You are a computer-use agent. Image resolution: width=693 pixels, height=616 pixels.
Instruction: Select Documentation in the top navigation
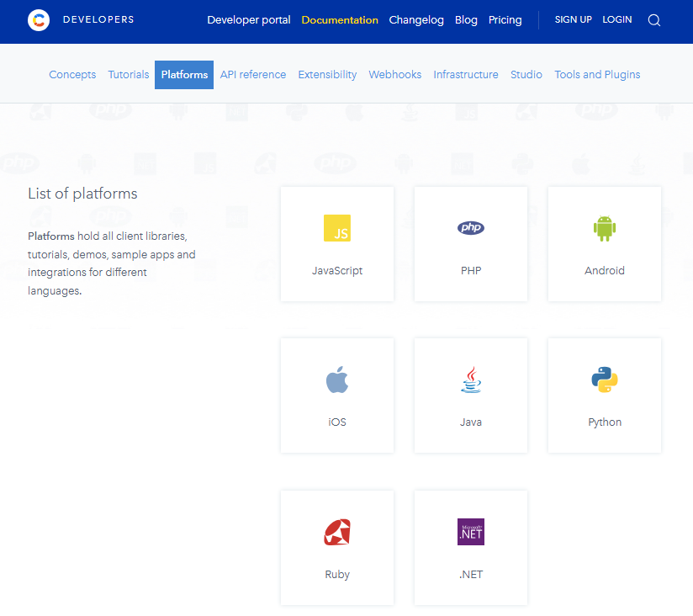(x=340, y=20)
